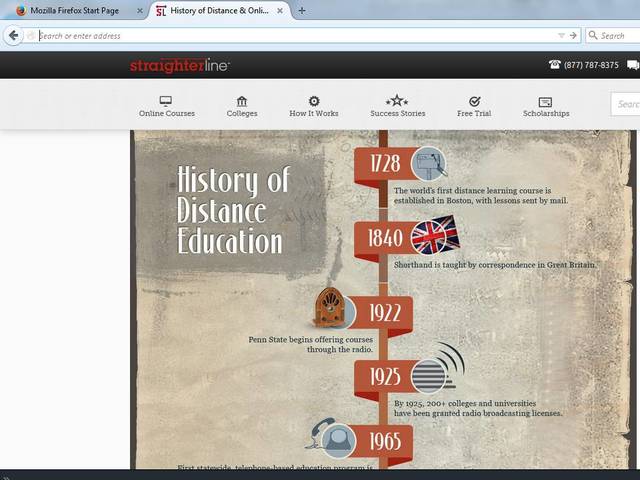The width and height of the screenshot is (640, 480).
Task: Click the Go arrow in address bar
Action: click(573, 36)
